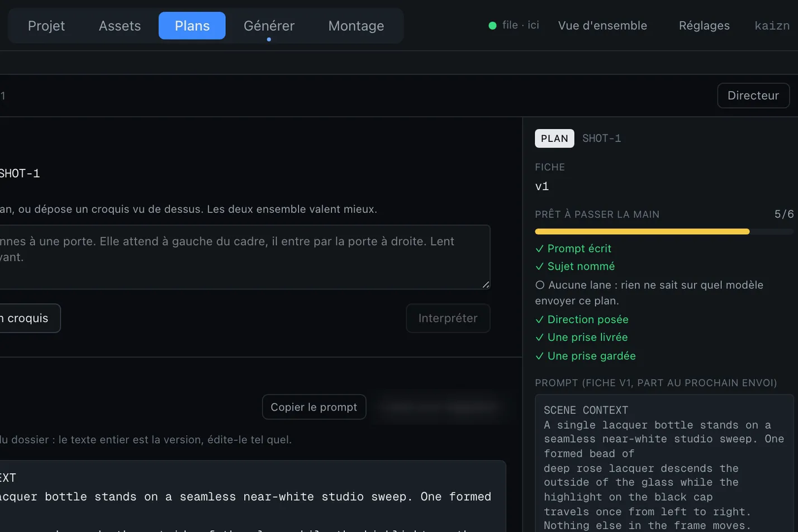Click the v1 fiche value
The image size is (798, 532).
click(x=542, y=187)
